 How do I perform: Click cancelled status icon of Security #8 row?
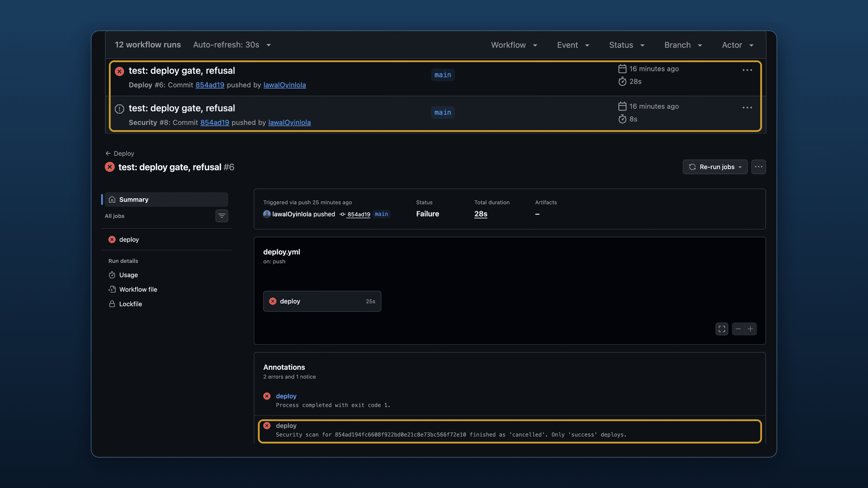point(119,109)
